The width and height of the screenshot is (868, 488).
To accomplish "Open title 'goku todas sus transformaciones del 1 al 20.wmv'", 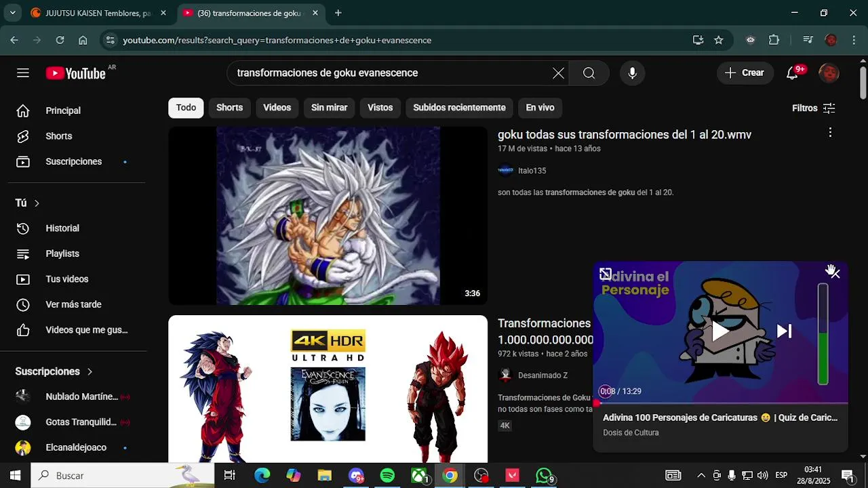I will pyautogui.click(x=624, y=135).
